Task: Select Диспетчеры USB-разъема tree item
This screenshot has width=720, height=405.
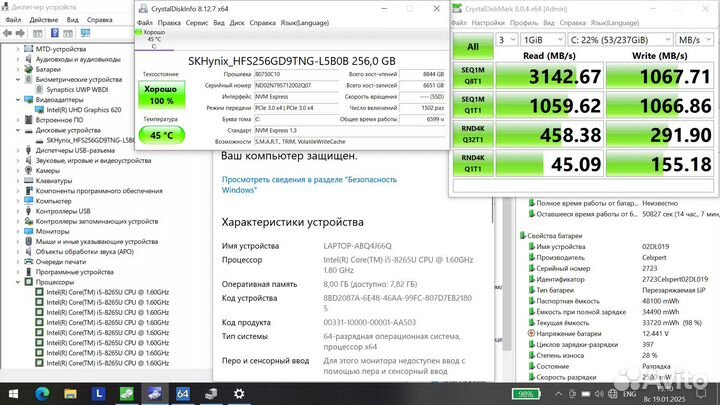Action: pyautogui.click(x=75, y=150)
